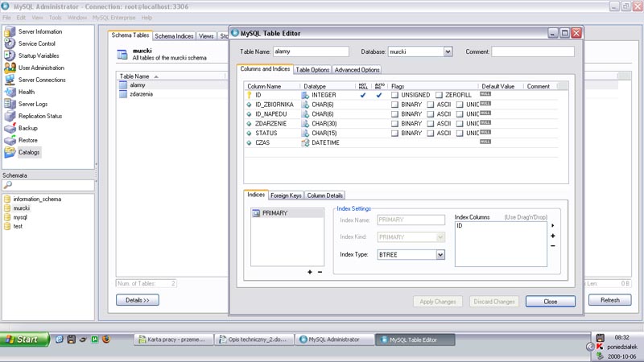Open Server Connections section
Screen dimensions: 644x362
[x=42, y=80]
